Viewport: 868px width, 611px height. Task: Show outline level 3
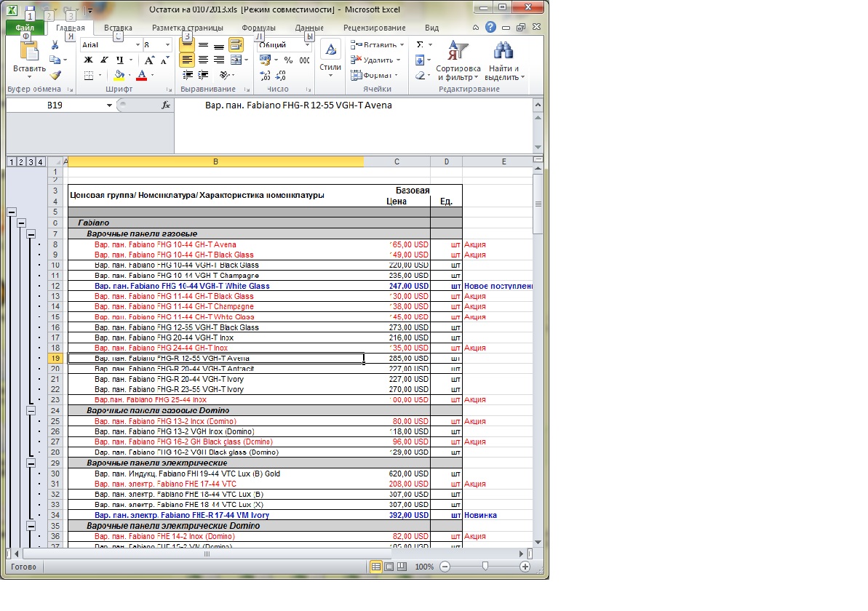(x=31, y=161)
